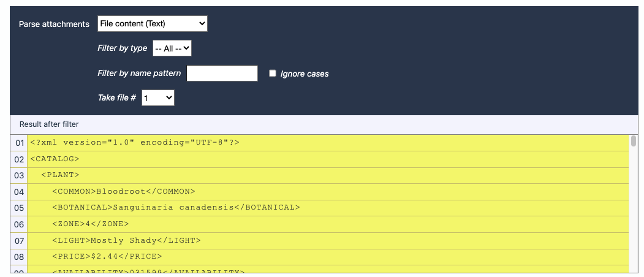Click the <PLANT> tag line

60,175
